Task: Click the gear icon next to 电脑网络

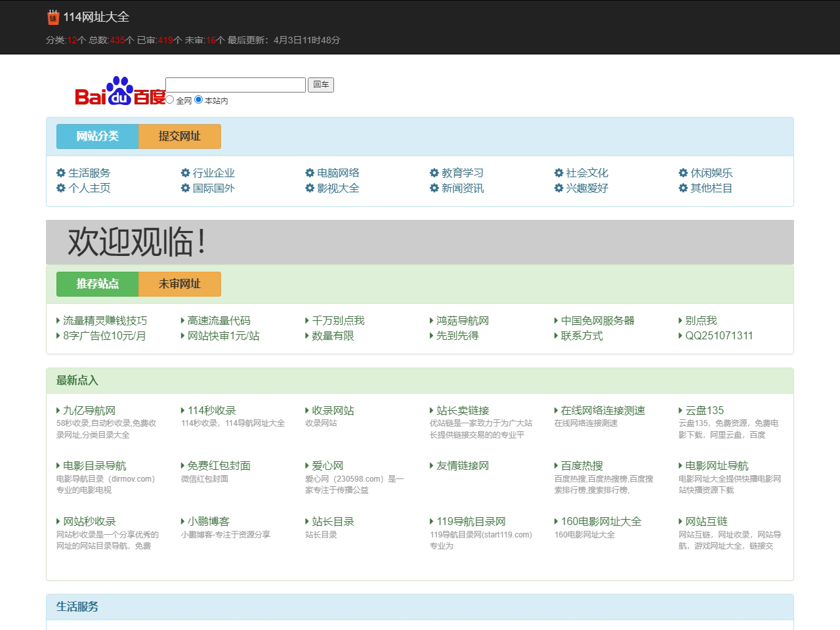Action: (310, 173)
